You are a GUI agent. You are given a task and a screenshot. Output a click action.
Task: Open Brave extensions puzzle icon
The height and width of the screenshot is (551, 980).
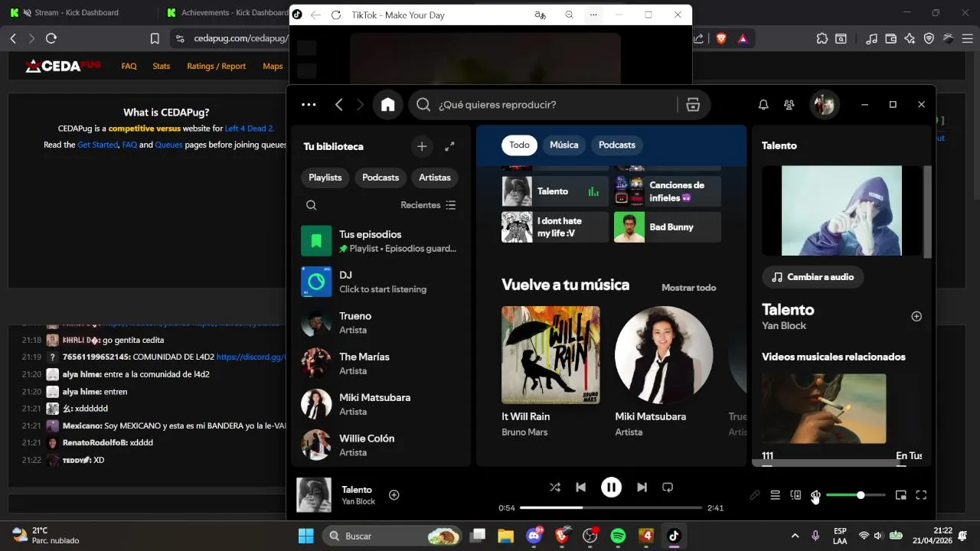(x=822, y=38)
